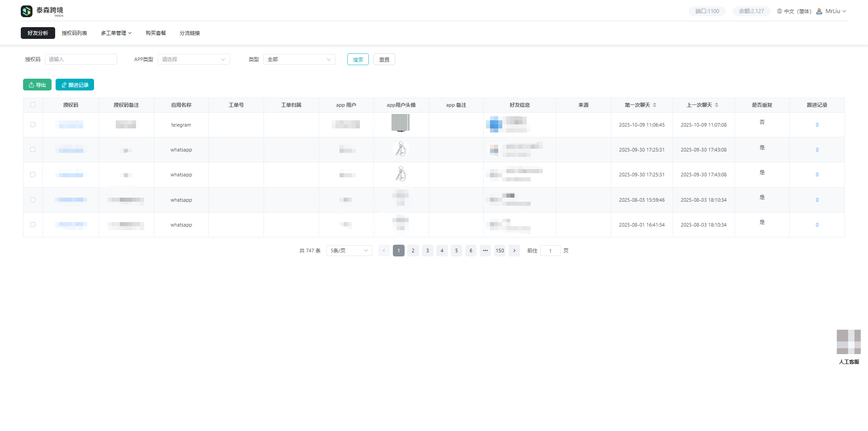Click the 泰森跨境 logo icon
Image resolution: width=868 pixels, height=431 pixels.
[27, 11]
